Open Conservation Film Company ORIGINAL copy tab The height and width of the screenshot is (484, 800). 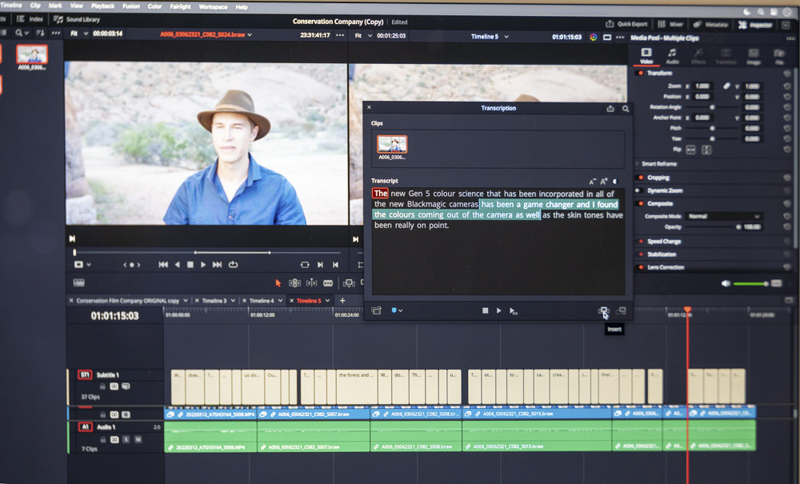pos(128,301)
